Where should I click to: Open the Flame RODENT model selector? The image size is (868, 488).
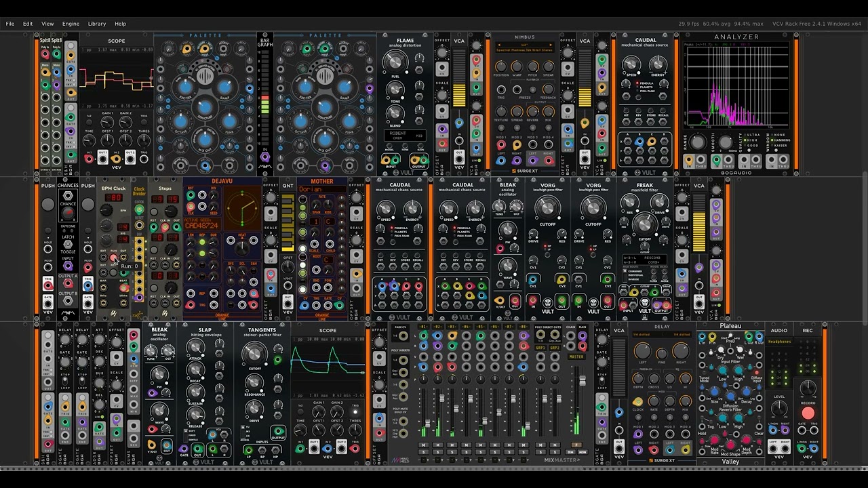pyautogui.click(x=405, y=135)
